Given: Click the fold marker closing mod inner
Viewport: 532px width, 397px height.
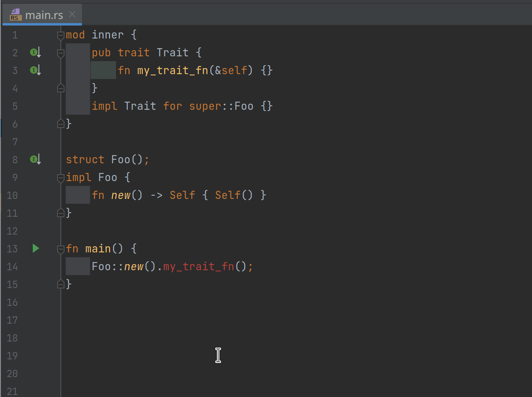Looking at the screenshot, I should [60, 124].
